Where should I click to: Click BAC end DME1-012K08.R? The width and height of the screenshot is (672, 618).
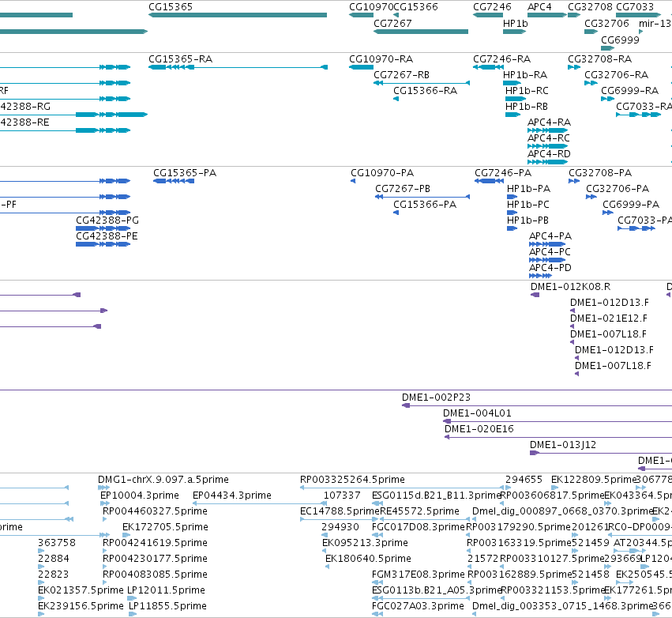click(535, 295)
